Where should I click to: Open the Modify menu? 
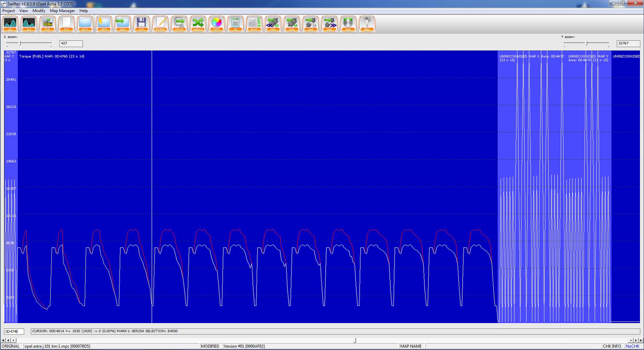coord(39,11)
